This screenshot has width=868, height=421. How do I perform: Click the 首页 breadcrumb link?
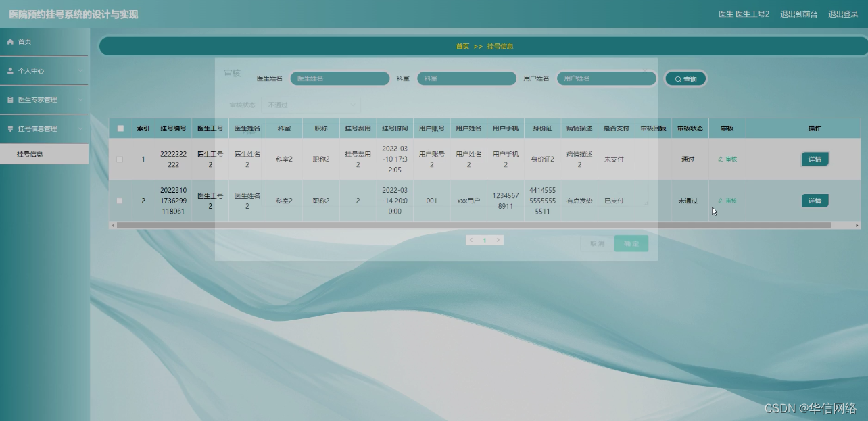click(462, 46)
